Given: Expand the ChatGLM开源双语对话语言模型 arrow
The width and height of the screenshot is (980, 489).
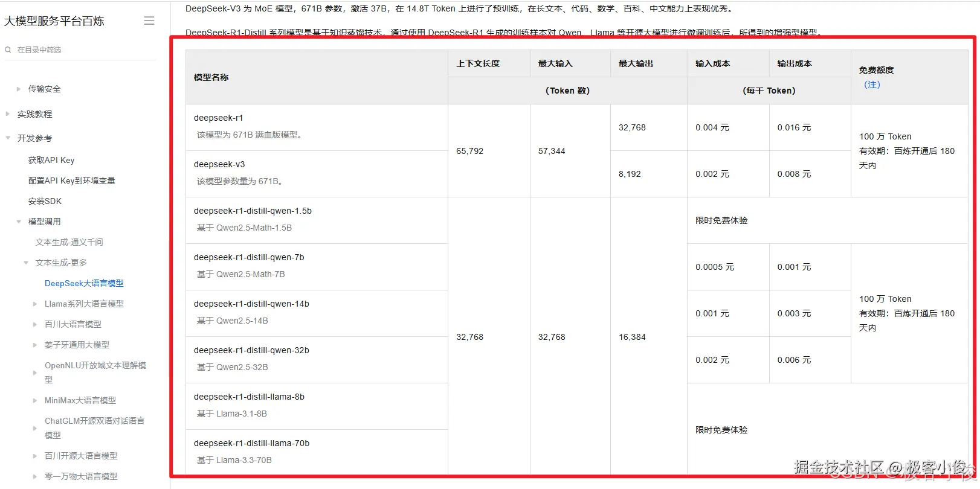Looking at the screenshot, I should pos(34,428).
